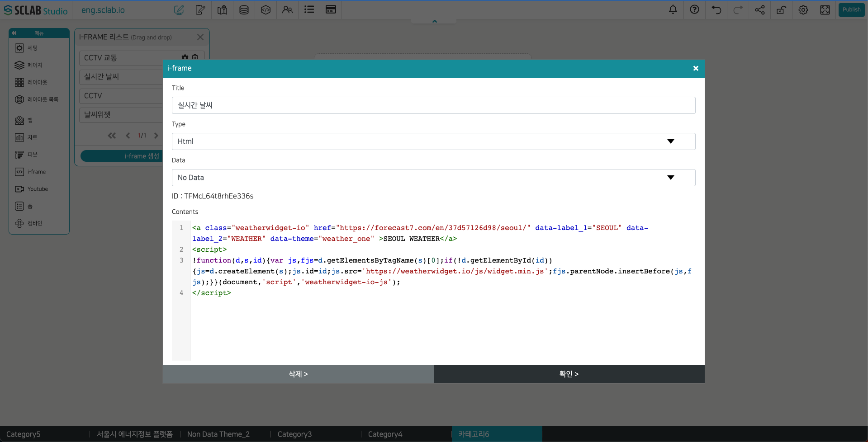Image resolution: width=868 pixels, height=442 pixels.
Task: Open notifications bell icon
Action: [673, 9]
